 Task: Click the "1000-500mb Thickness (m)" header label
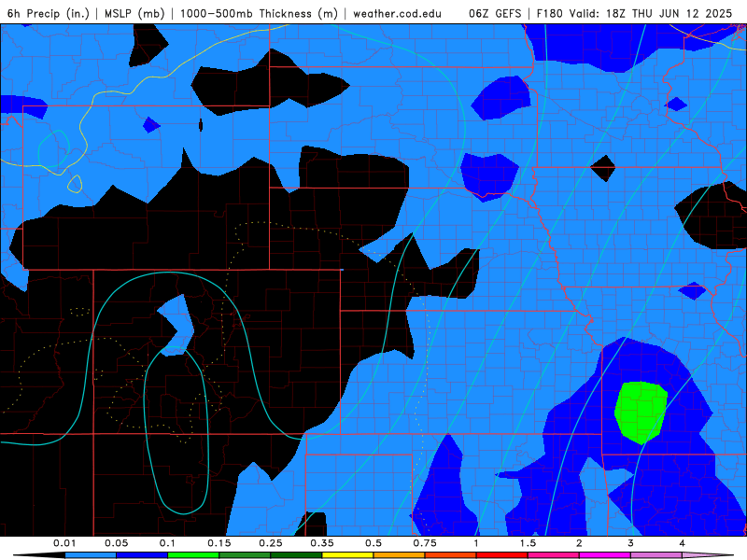tap(259, 13)
